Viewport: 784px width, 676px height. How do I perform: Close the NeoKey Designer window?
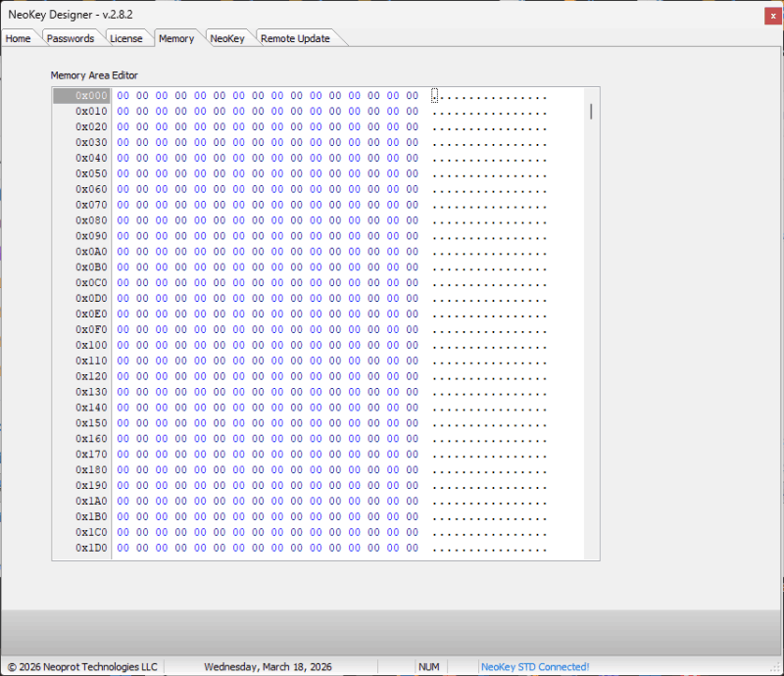(772, 15)
